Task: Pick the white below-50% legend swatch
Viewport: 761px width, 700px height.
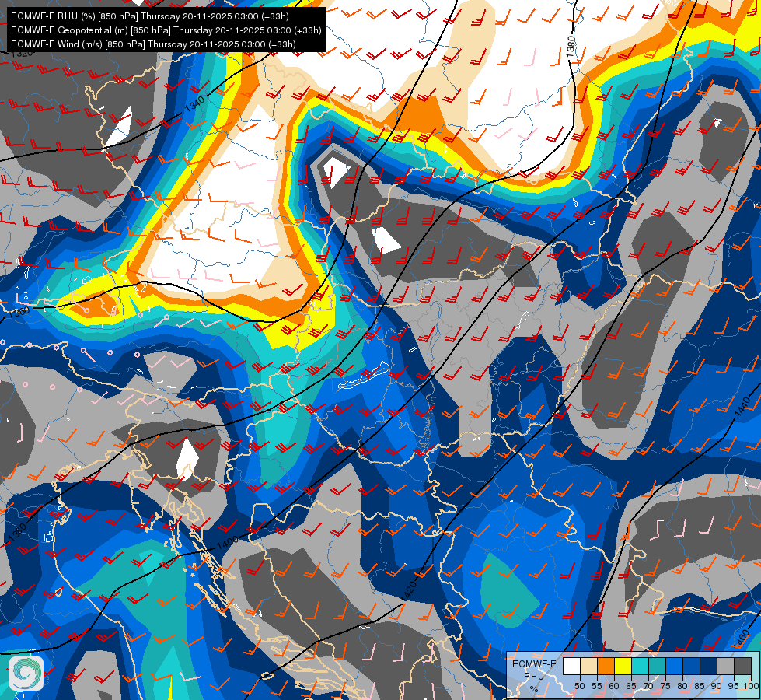Action: (571, 666)
